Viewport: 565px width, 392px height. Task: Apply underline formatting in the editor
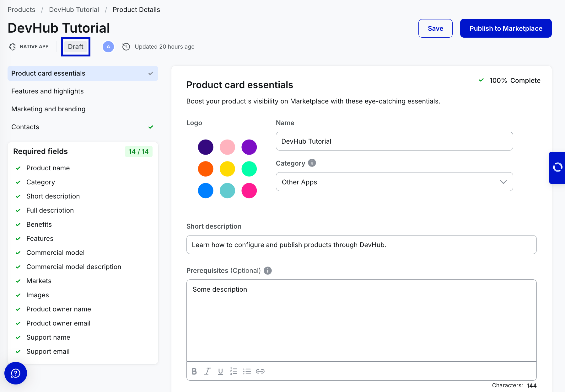click(x=221, y=371)
